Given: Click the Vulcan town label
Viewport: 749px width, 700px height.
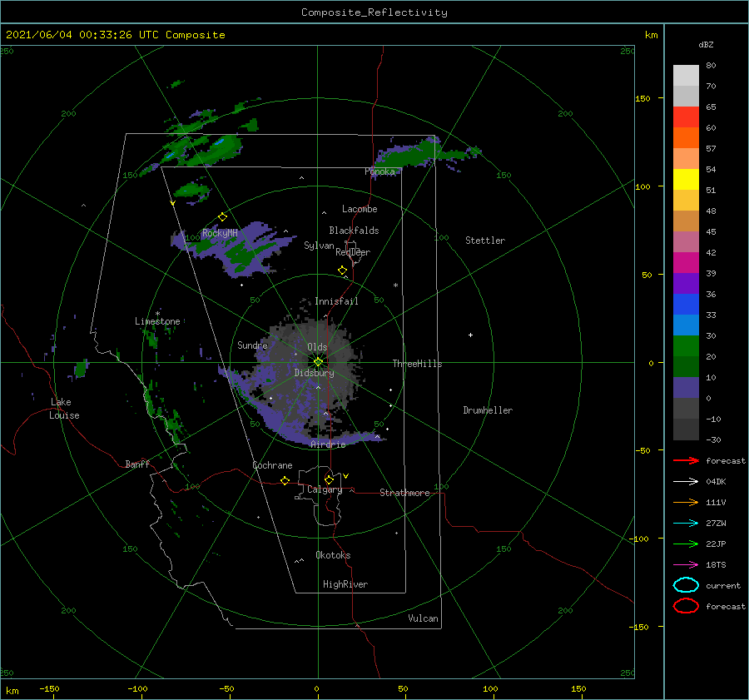Looking at the screenshot, I should [x=424, y=618].
